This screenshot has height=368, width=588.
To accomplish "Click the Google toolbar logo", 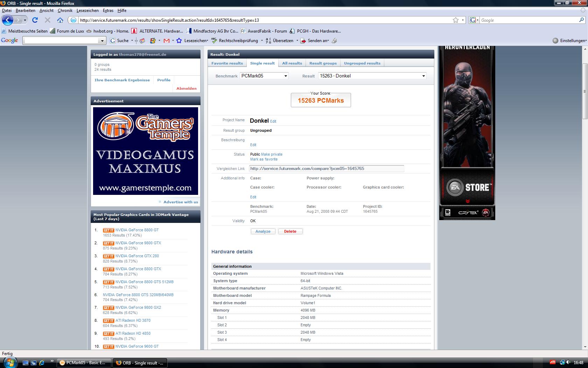I will (10, 40).
